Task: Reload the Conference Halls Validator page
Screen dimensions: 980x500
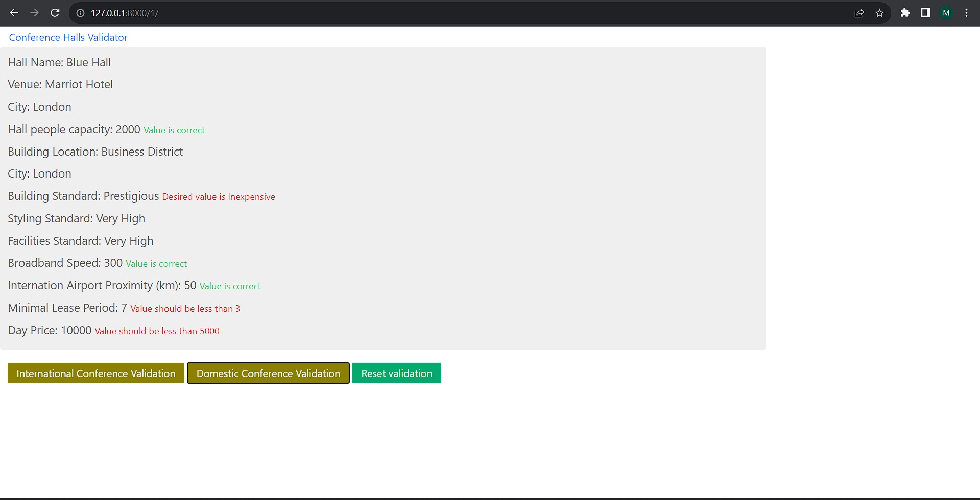Action: point(55,13)
